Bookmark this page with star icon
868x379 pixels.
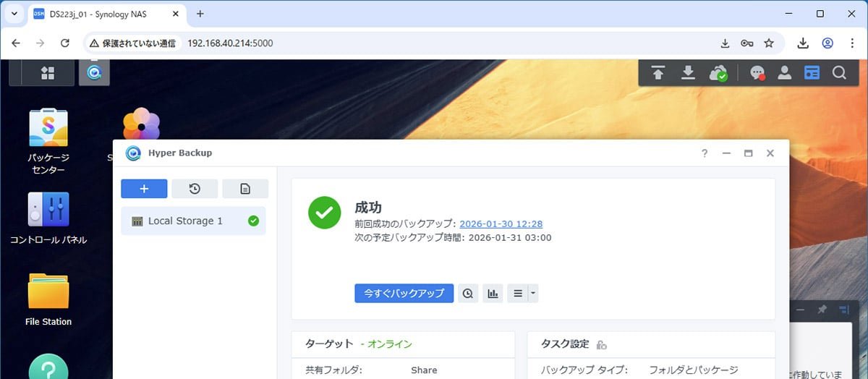pos(769,43)
